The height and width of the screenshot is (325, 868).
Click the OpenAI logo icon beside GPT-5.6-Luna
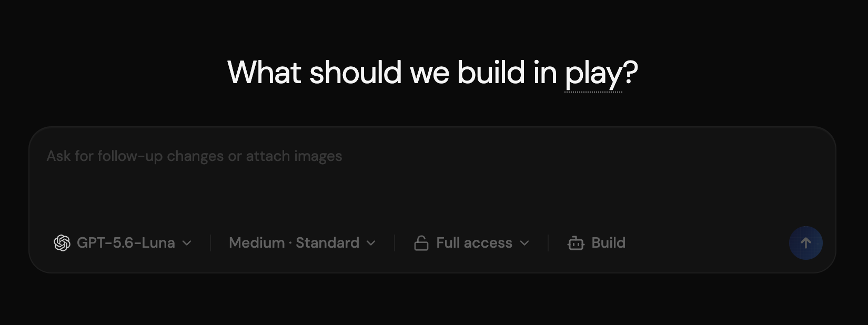(x=62, y=243)
